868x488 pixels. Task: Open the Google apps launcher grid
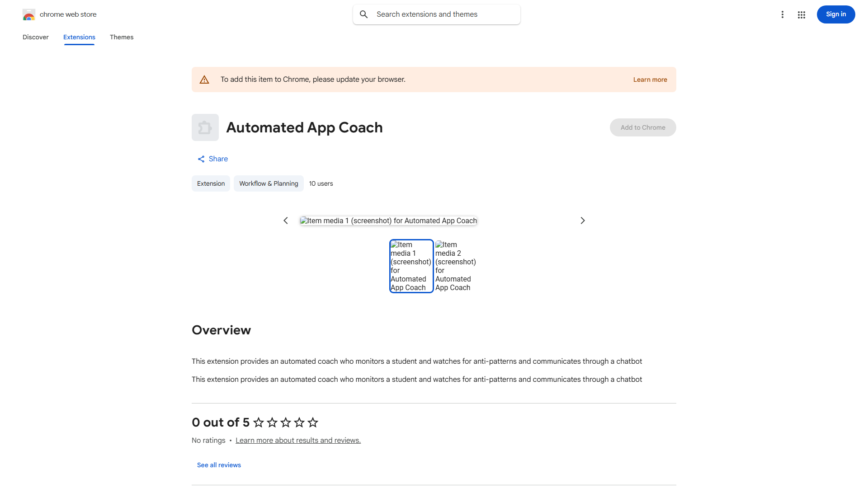pos(802,14)
